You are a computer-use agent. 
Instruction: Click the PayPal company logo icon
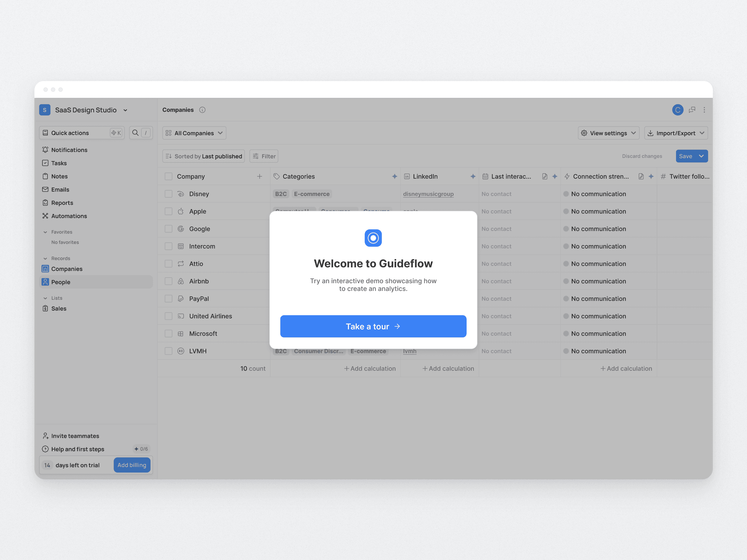(x=181, y=299)
